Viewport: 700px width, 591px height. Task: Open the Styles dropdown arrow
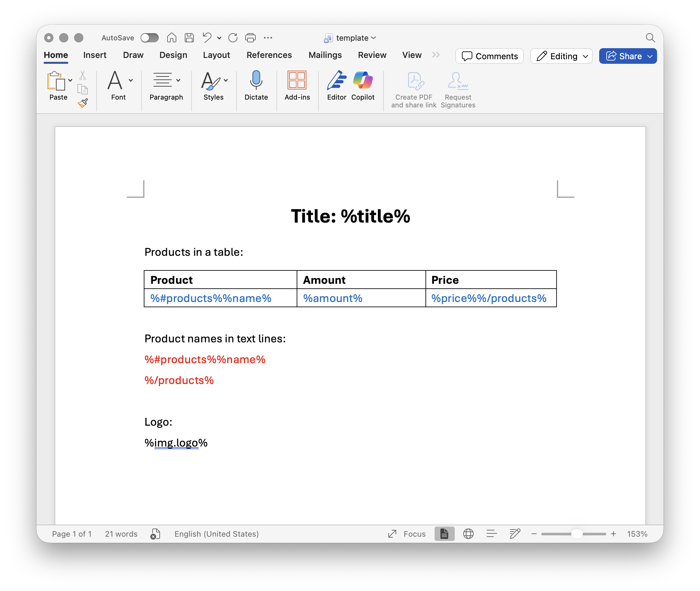click(226, 80)
